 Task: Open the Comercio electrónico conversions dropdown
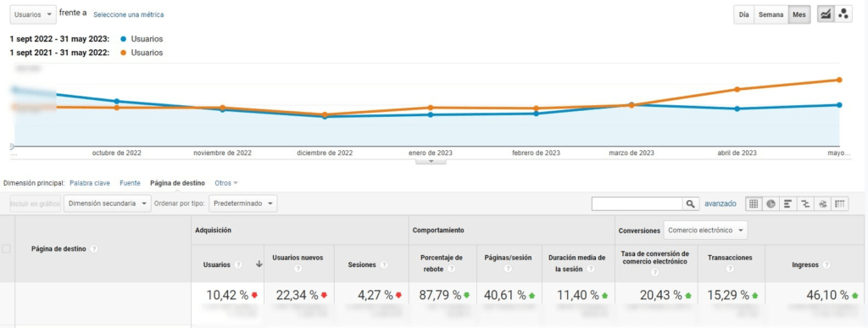(705, 230)
